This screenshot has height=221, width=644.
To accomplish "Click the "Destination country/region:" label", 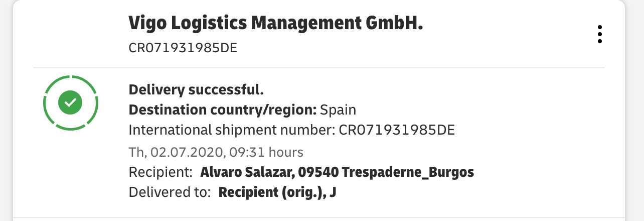I will (x=223, y=110).
